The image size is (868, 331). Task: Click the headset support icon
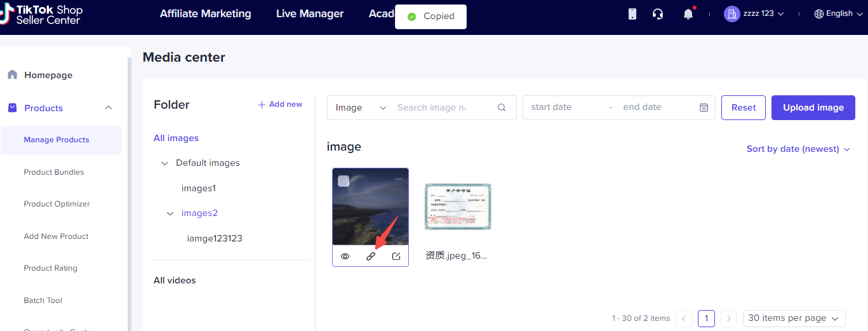pyautogui.click(x=658, y=14)
